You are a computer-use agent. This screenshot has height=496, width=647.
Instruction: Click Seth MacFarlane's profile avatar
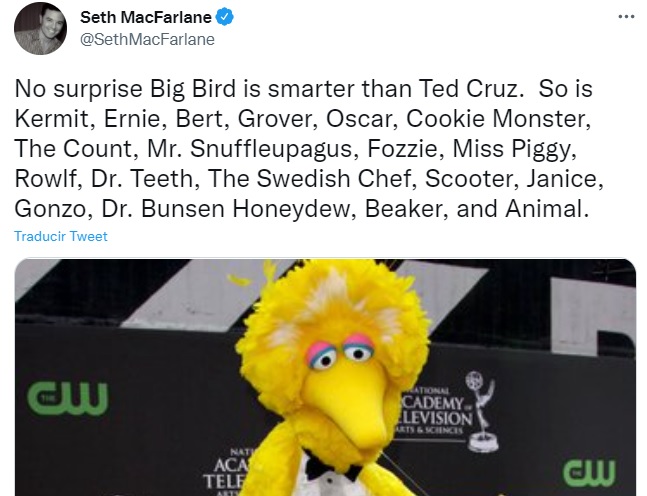39,29
